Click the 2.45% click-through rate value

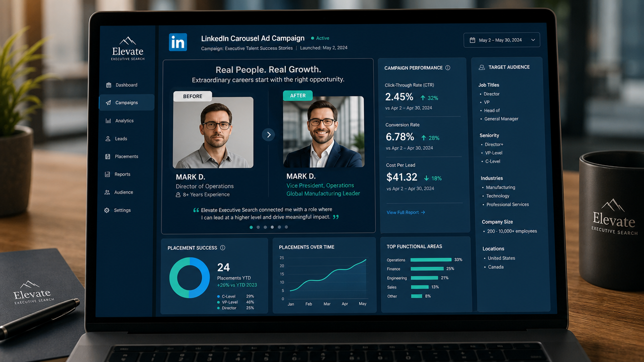coord(399,97)
